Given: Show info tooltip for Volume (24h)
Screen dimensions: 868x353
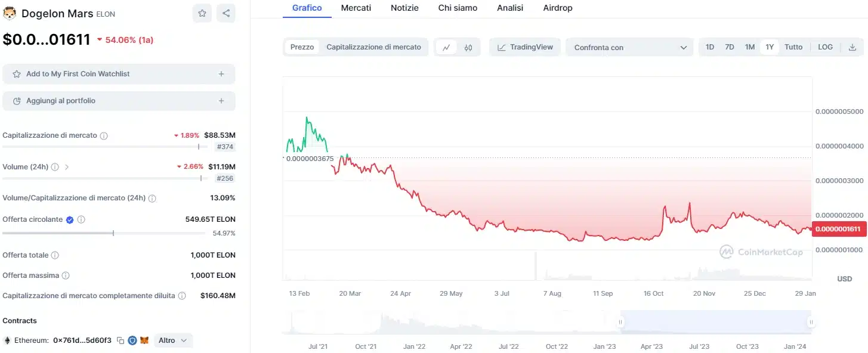Looking at the screenshot, I should click(x=55, y=167).
